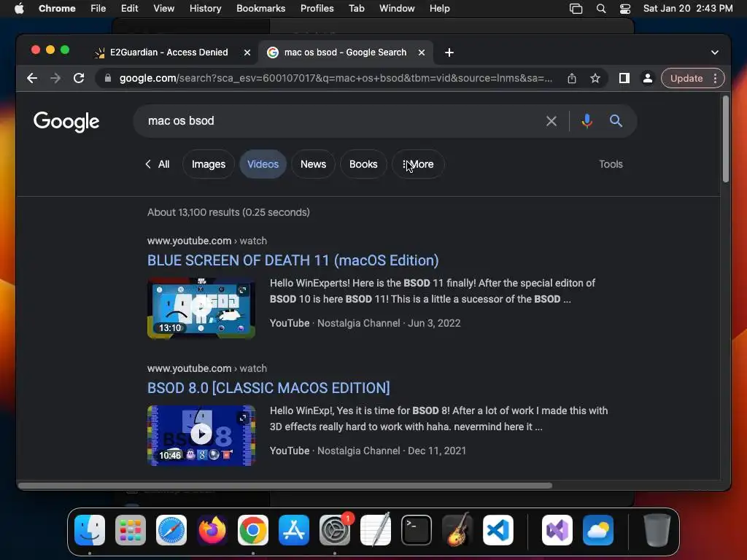Open search Tools options
747x560 pixels.
point(611,164)
